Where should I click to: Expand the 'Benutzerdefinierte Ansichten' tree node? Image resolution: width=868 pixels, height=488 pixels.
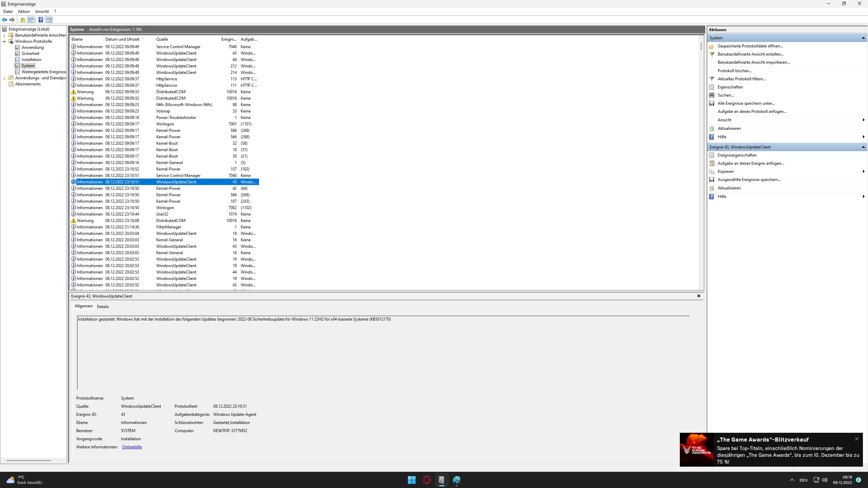click(4, 35)
